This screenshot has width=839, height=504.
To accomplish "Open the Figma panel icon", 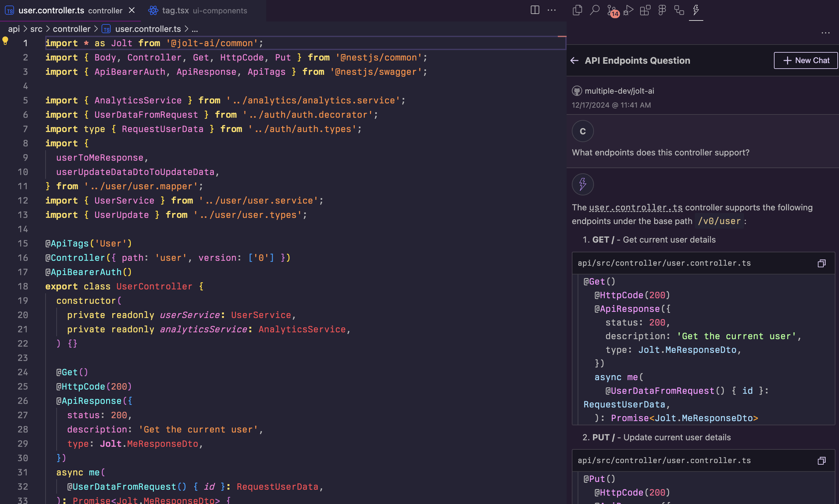I will [x=662, y=10].
